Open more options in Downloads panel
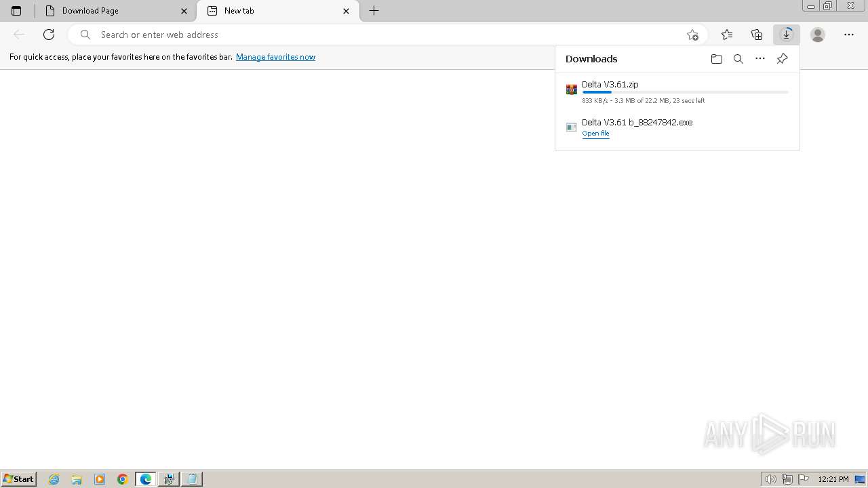Image resolution: width=868 pixels, height=488 pixels. [760, 59]
